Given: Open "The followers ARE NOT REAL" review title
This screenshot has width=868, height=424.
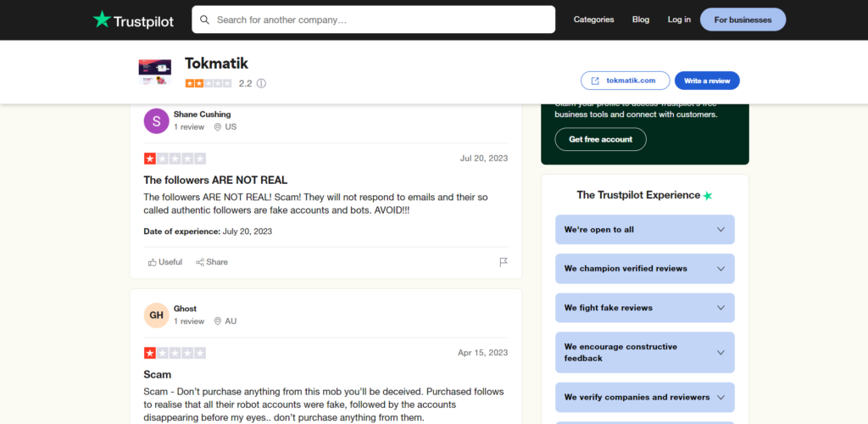Looking at the screenshot, I should point(215,180).
